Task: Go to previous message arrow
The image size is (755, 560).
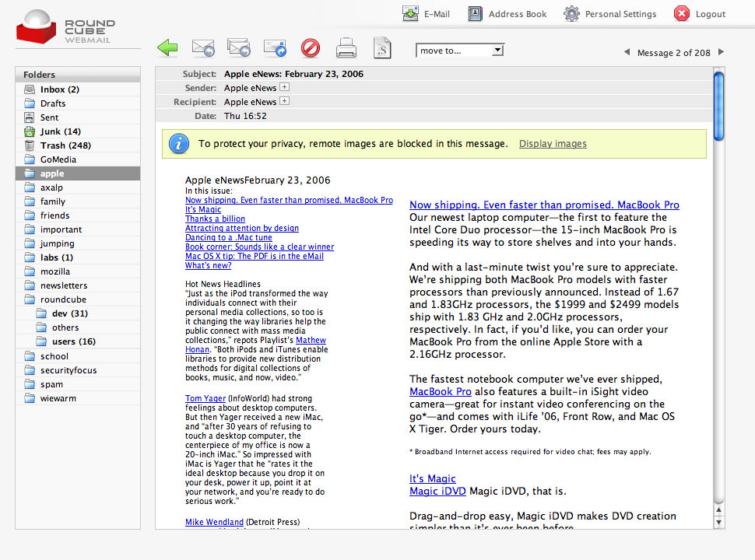Action: tap(627, 52)
